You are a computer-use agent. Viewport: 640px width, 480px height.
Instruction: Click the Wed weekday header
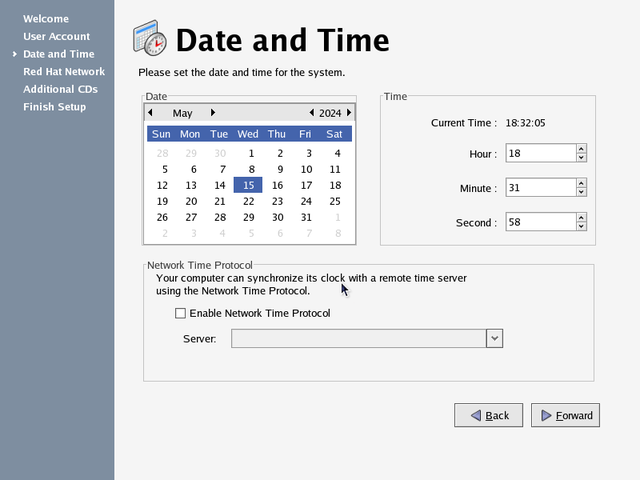click(x=248, y=134)
